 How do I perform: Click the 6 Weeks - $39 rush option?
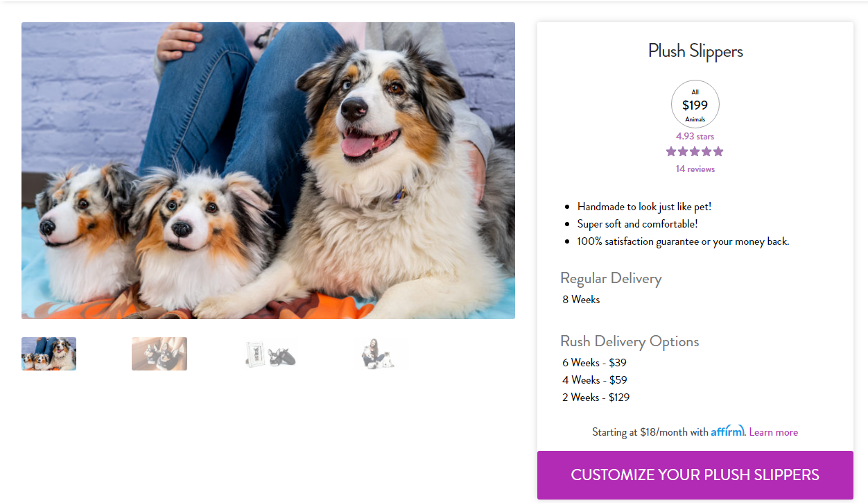coord(594,362)
